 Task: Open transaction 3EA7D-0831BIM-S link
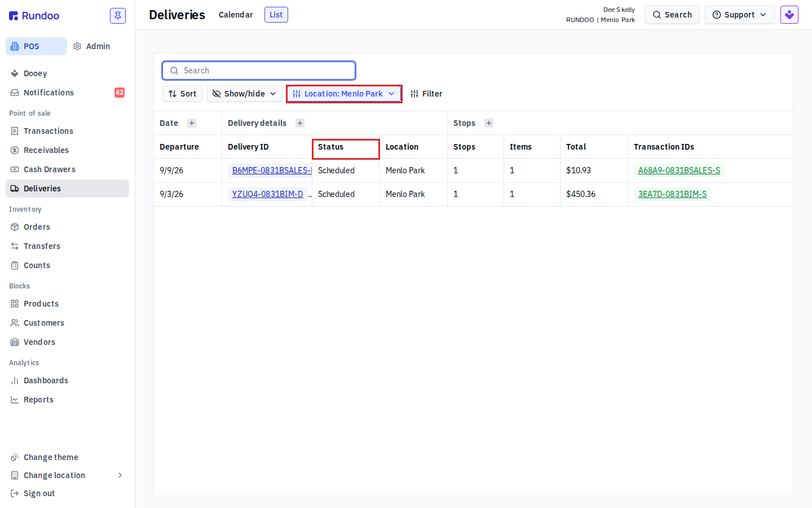tap(672, 194)
